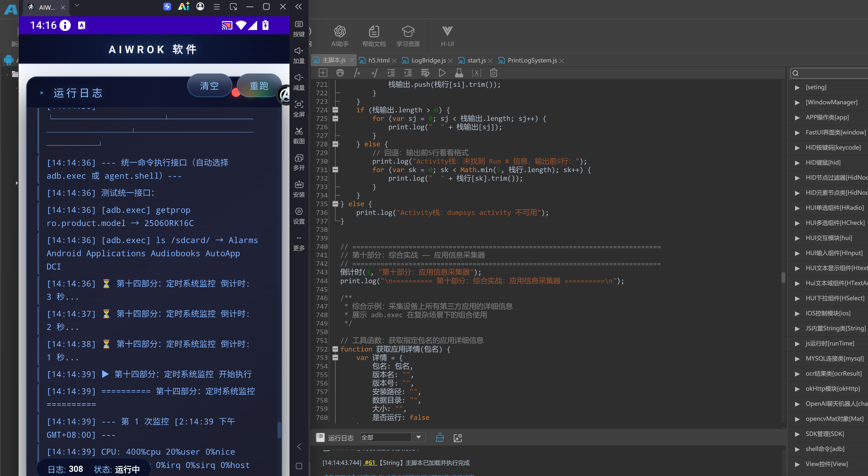This screenshot has width=868, height=476.
Task: Click the print icon in editor toolbar
Action: pyautogui.click(x=340, y=73)
